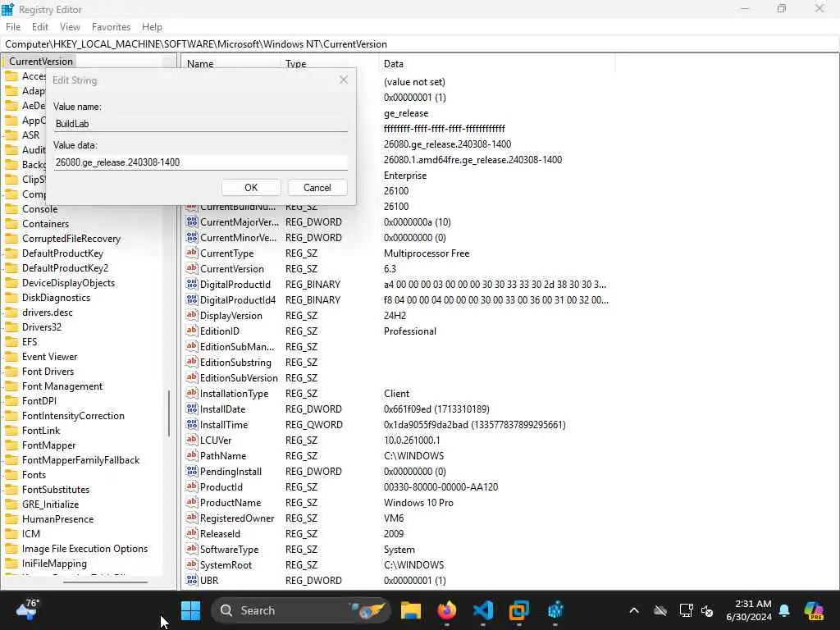Click the CurrentMajorVersion DWORD value icon
Viewport: 840px width, 630px height.
(192, 221)
